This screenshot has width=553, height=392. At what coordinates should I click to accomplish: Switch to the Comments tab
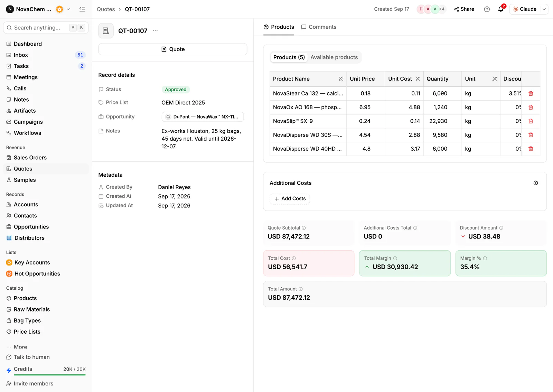pyautogui.click(x=319, y=27)
